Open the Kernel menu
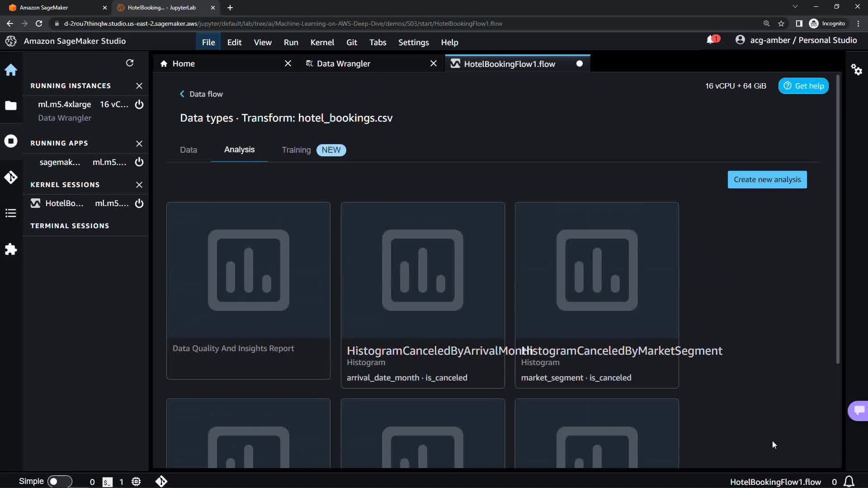Viewport: 868px width, 488px height. (322, 42)
